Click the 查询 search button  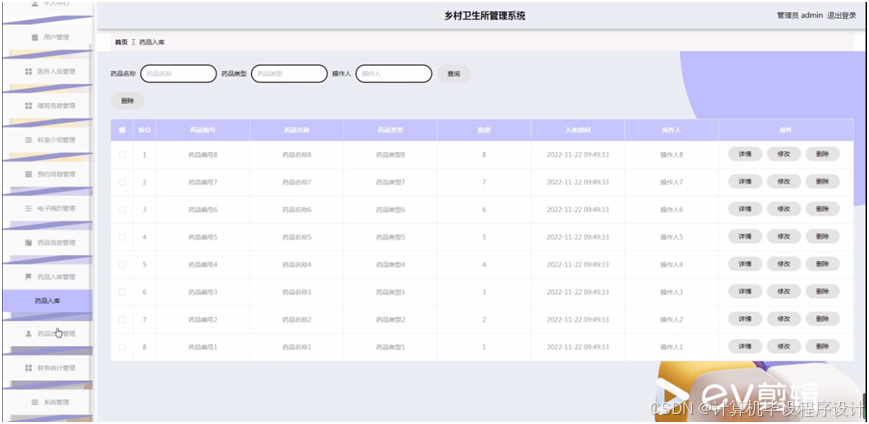pyautogui.click(x=453, y=74)
